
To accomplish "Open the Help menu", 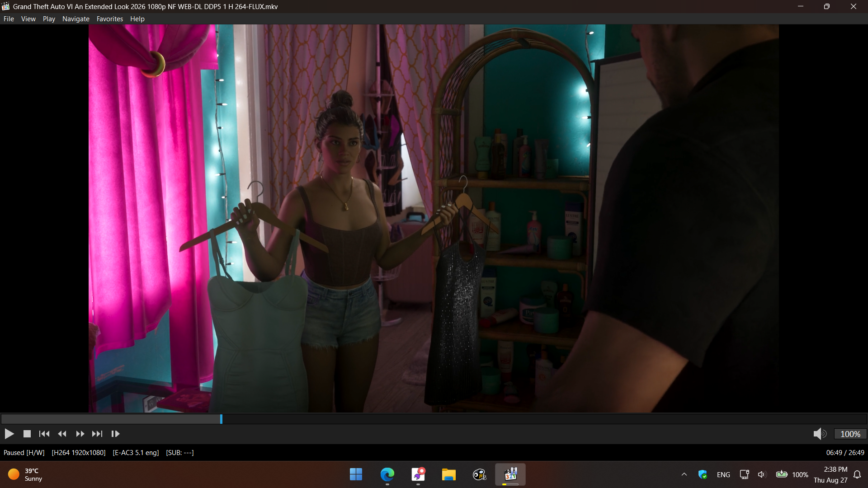I will coord(137,19).
